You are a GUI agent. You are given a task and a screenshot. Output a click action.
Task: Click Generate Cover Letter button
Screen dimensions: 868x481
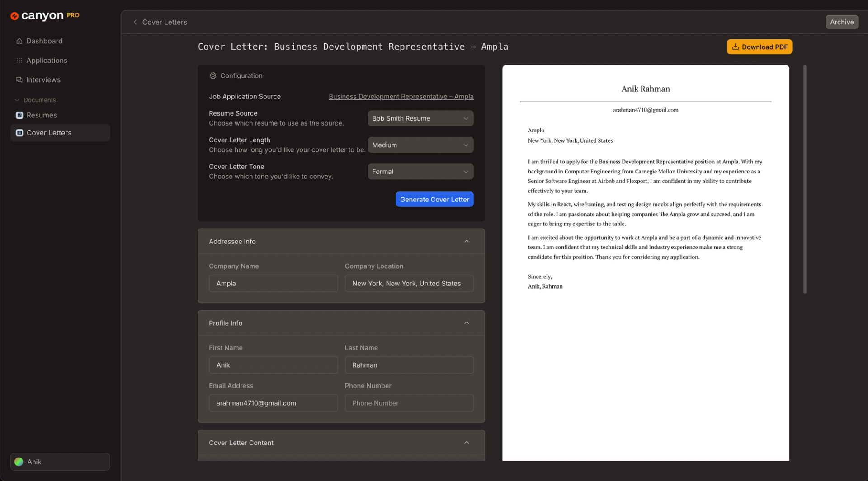(x=434, y=200)
